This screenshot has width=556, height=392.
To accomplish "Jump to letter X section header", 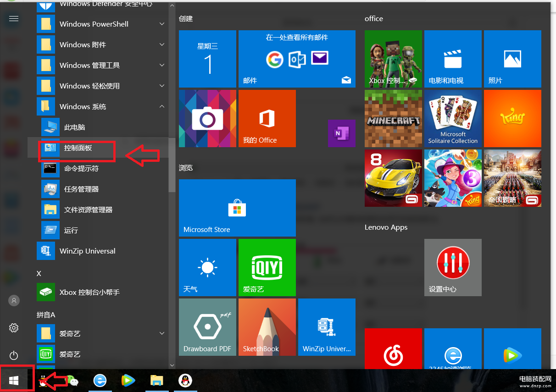I will (39, 273).
